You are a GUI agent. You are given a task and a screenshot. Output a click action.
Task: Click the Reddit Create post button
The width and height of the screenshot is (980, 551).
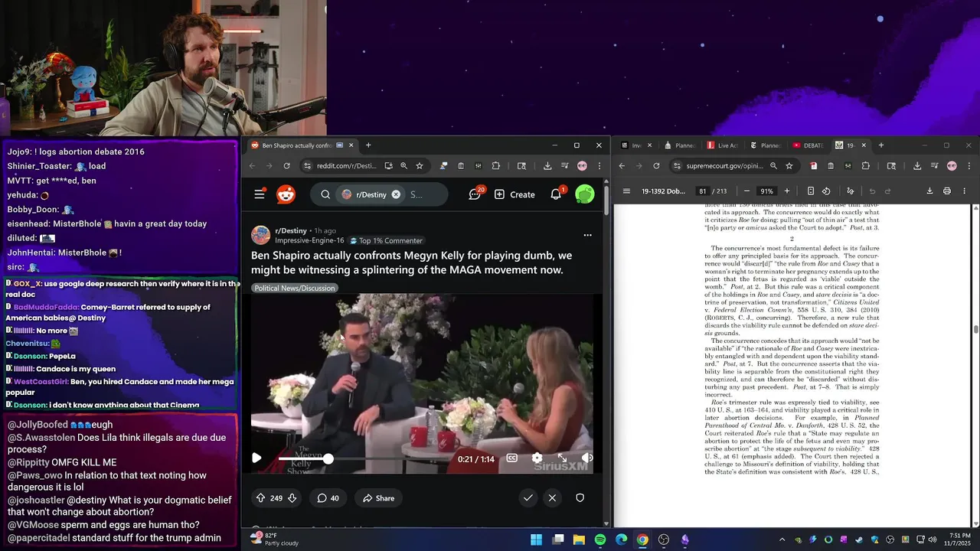pos(514,194)
